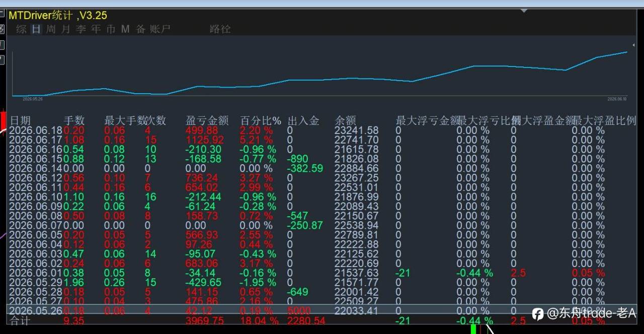The width and height of the screenshot is (644, 334).
Task: Click the -429.65 loss amount
Action: [x=203, y=283]
